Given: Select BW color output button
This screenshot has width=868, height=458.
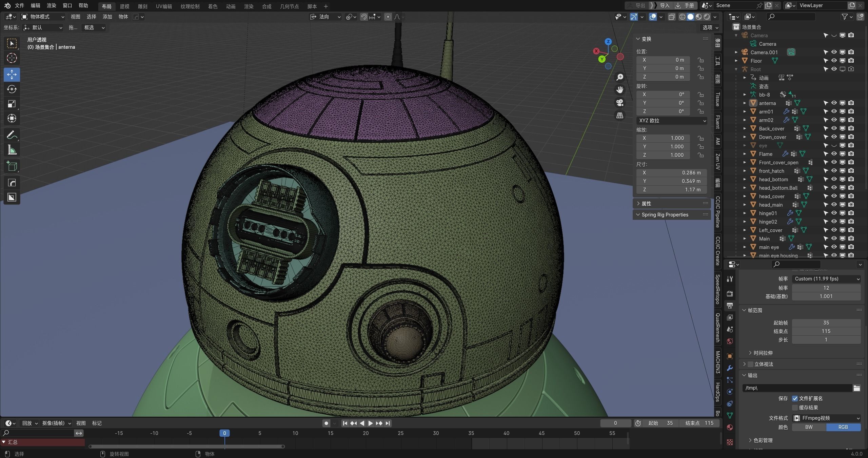Looking at the screenshot, I should 809,427.
